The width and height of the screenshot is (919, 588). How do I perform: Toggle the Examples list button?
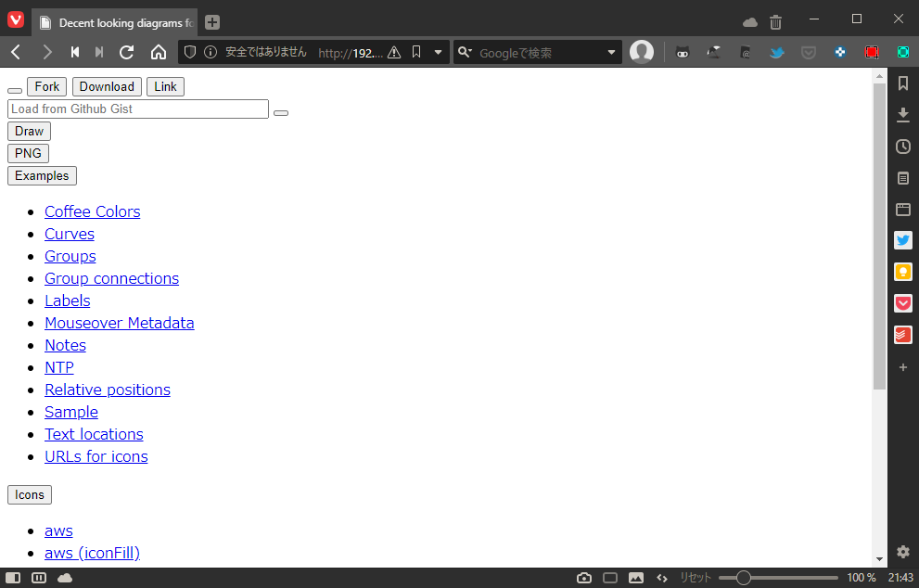pos(42,176)
